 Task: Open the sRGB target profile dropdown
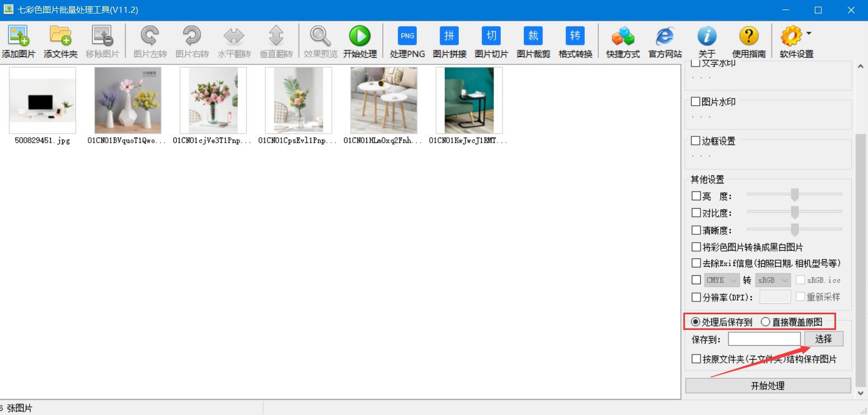pyautogui.click(x=773, y=280)
